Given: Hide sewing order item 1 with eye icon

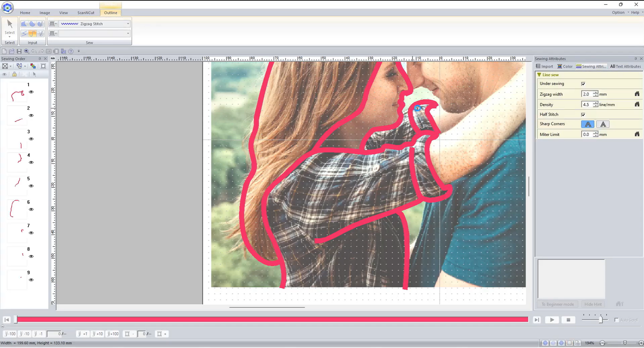Looking at the screenshot, I should tap(31, 92).
